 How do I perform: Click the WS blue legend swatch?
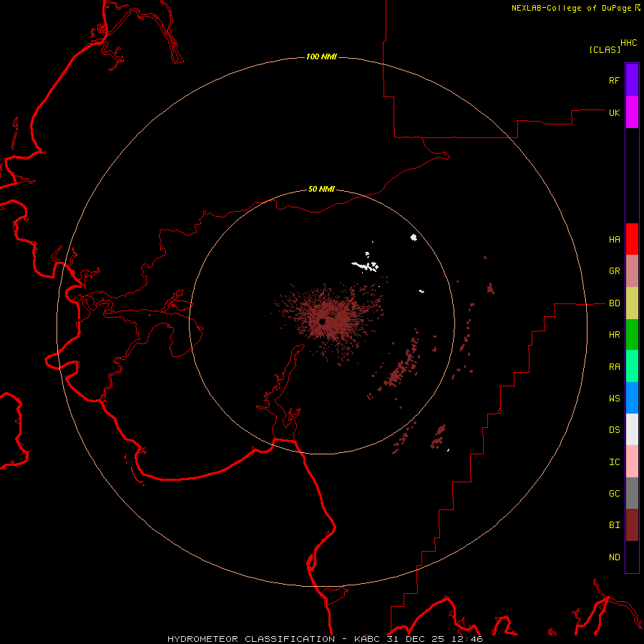pos(632,398)
